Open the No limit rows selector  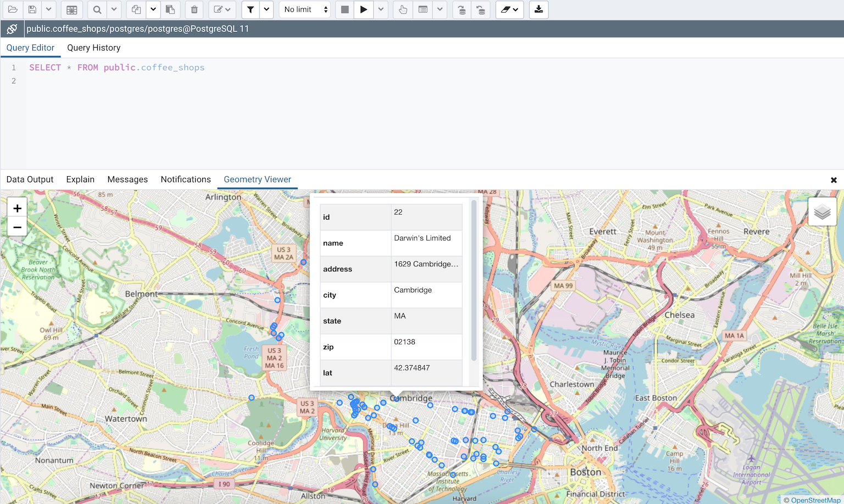(x=305, y=9)
